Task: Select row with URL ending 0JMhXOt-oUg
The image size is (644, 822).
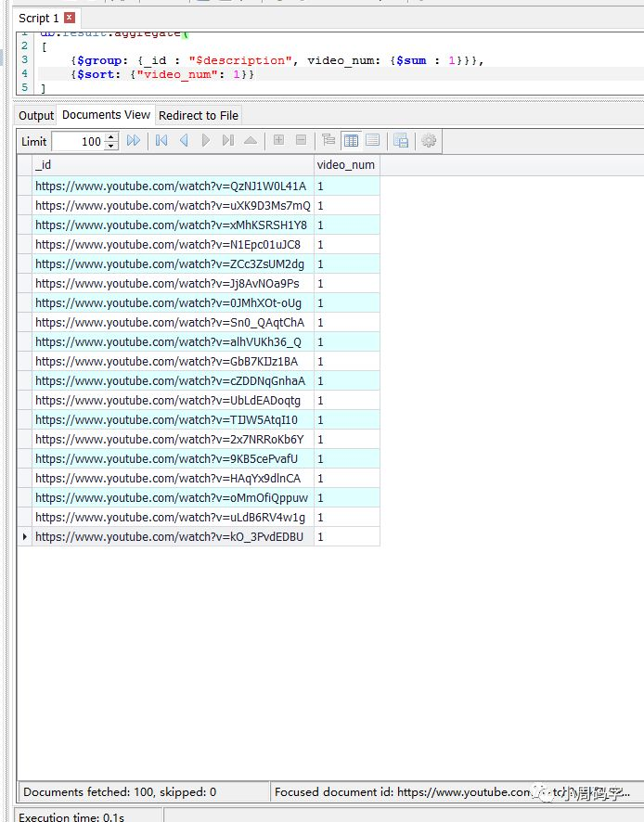Action: coord(173,303)
